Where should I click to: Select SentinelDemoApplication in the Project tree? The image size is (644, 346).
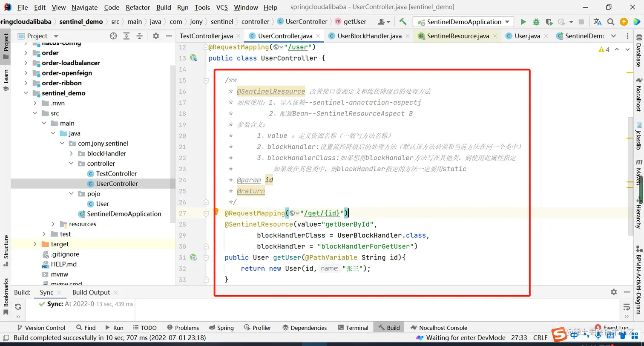[124, 214]
